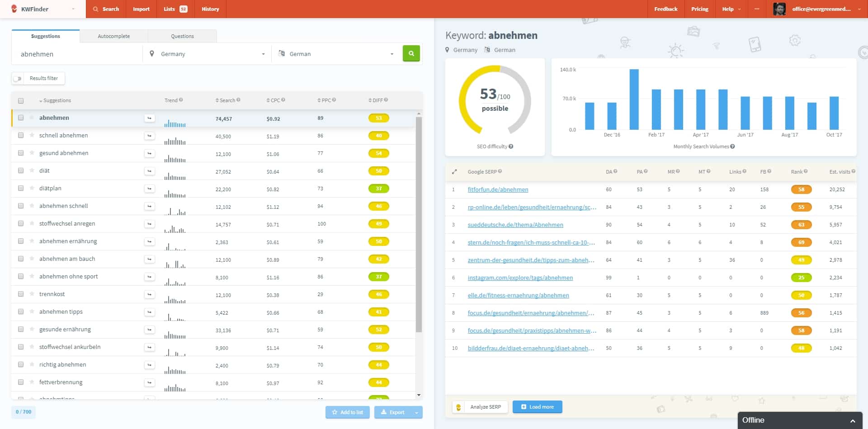Image resolution: width=868 pixels, height=429 pixels.
Task: Click the keyword input field with 'abnehmen'
Action: 77,54
